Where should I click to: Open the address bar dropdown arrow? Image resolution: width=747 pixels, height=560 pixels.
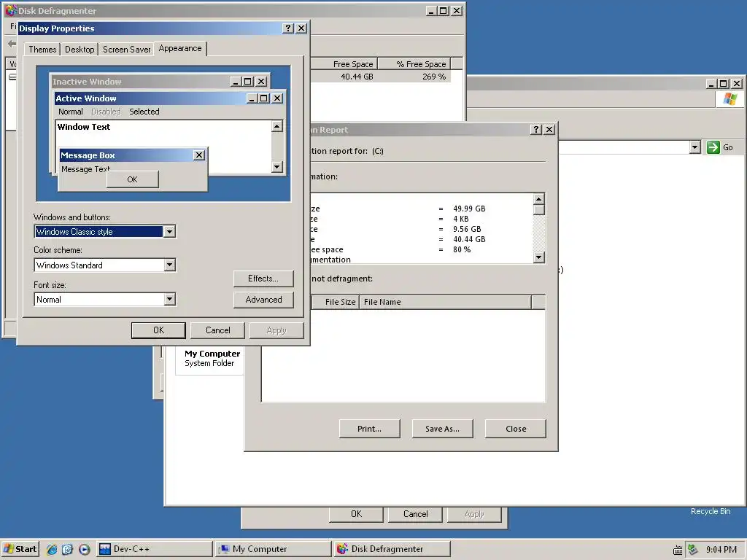695,147
